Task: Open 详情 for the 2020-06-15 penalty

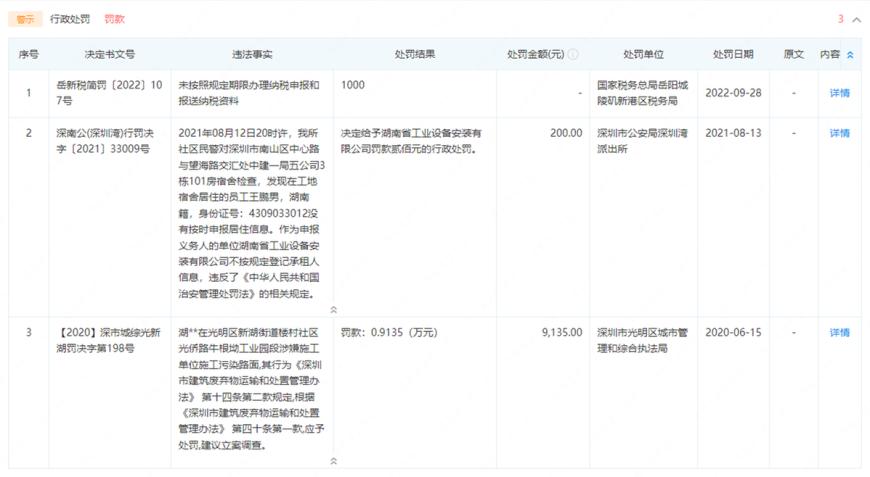Action: (839, 332)
